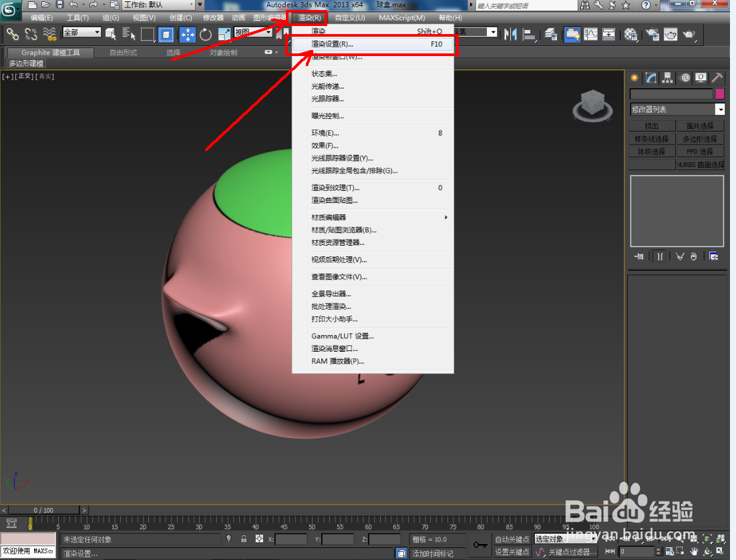Click the FFD 选择 modifier button
The height and width of the screenshot is (560, 736).
(x=701, y=152)
